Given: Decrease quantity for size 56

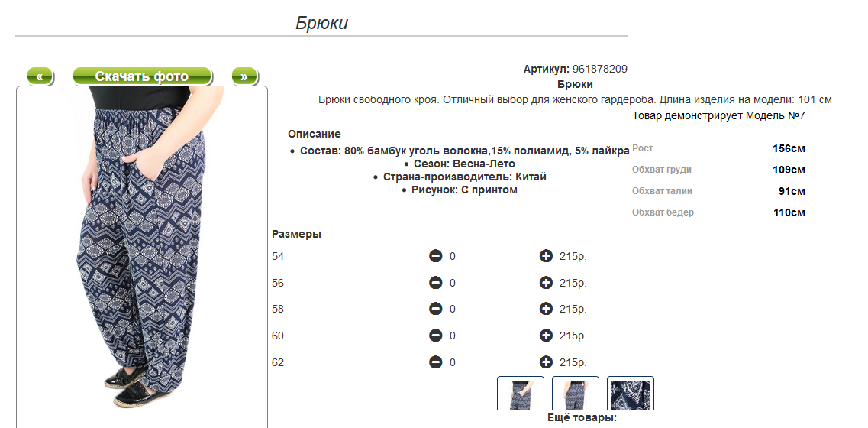Looking at the screenshot, I should (x=436, y=283).
